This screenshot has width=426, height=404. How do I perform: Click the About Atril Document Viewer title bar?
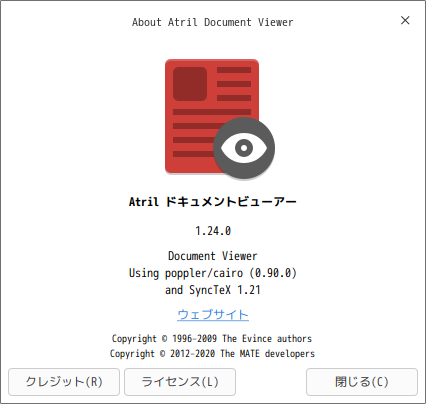[x=213, y=22]
